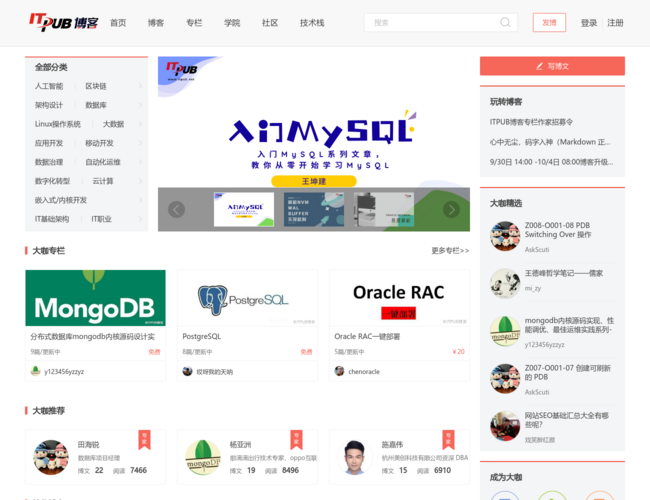Expand 架构设计 数据库 category row arrow
650x500 pixels.
click(140, 105)
